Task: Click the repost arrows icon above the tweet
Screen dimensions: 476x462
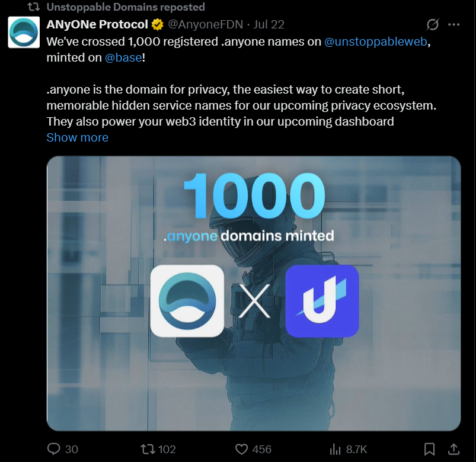Action: [34, 7]
